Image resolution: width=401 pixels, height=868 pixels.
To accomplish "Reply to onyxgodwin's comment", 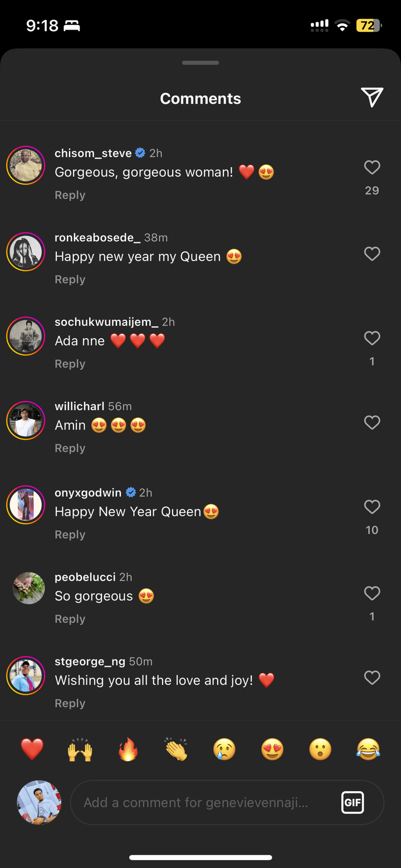I will tap(70, 535).
